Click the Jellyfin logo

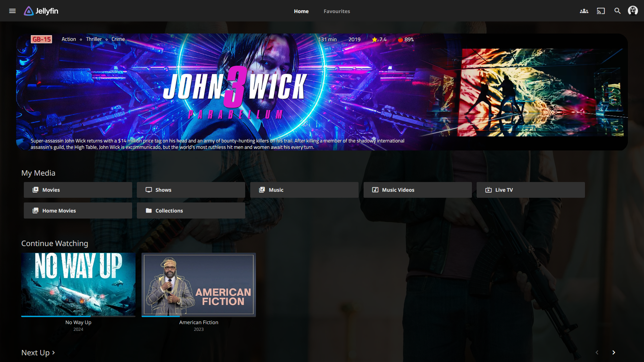(41, 11)
